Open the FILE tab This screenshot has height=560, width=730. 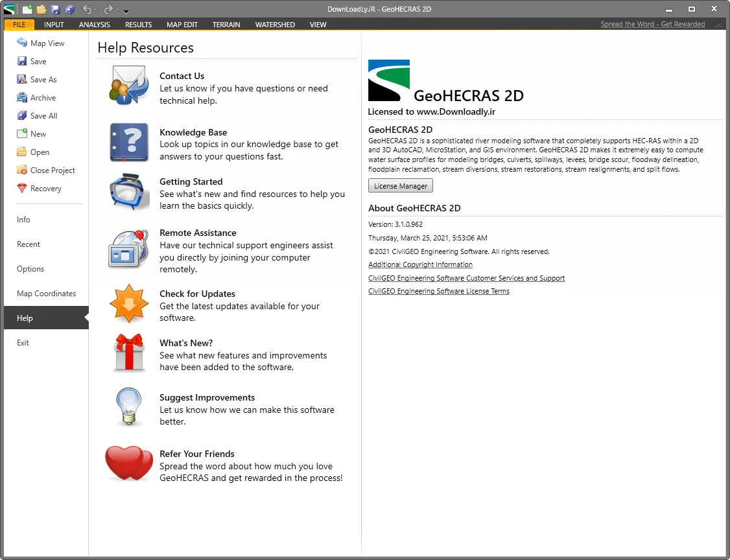coord(19,25)
